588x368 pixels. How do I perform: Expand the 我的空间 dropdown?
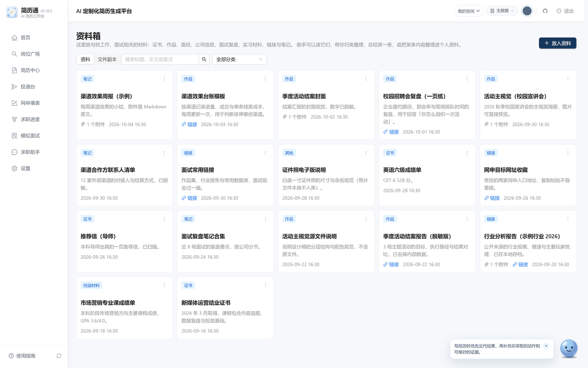pyautogui.click(x=469, y=11)
